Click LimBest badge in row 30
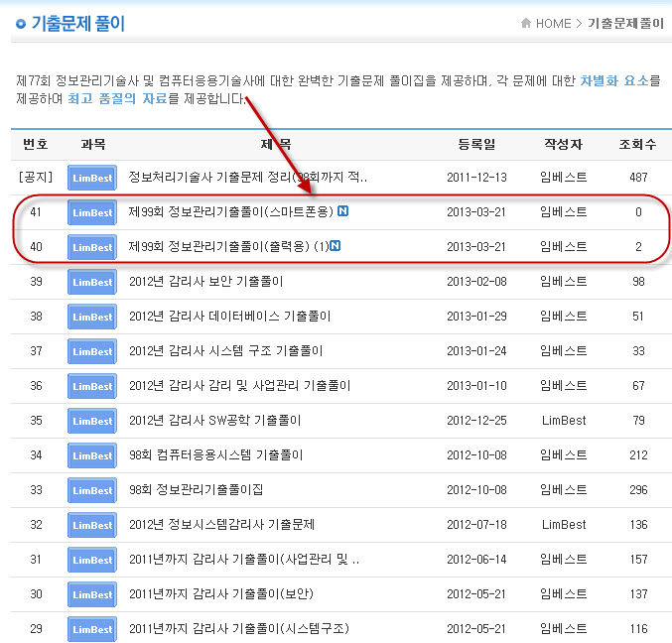672x643 pixels. coord(92,594)
